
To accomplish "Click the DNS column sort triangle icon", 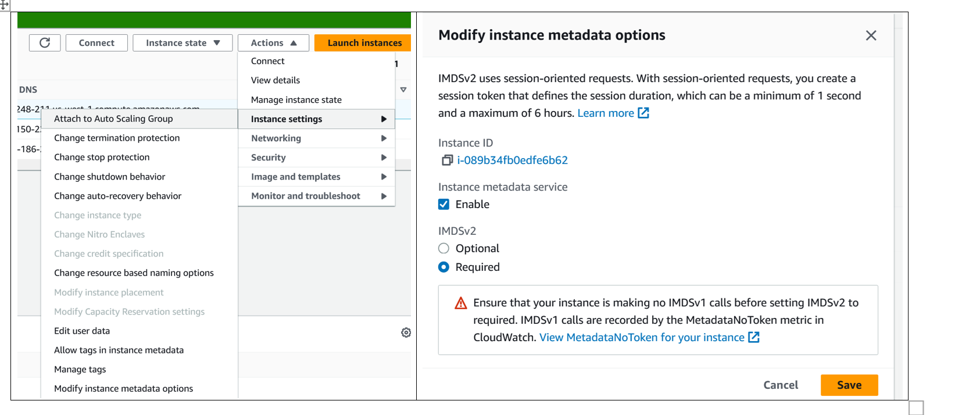I will click(403, 90).
